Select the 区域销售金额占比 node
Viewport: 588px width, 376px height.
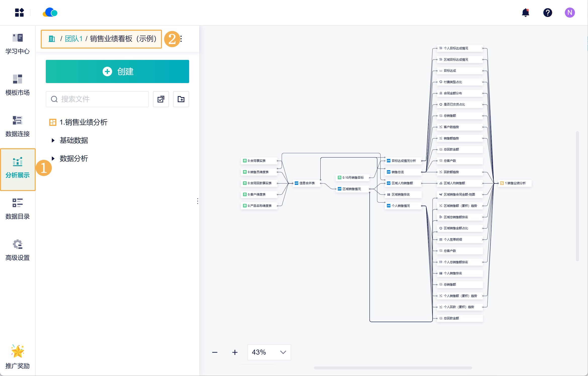460,228
